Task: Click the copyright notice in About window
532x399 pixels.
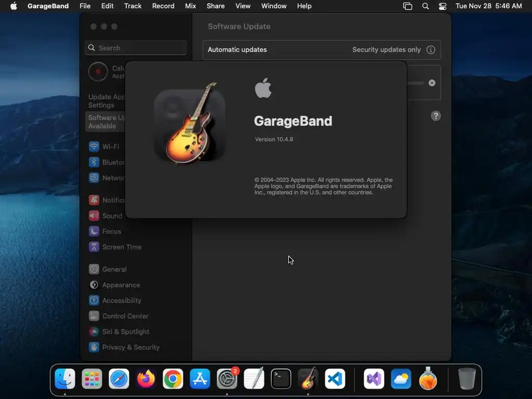Action: (x=323, y=186)
